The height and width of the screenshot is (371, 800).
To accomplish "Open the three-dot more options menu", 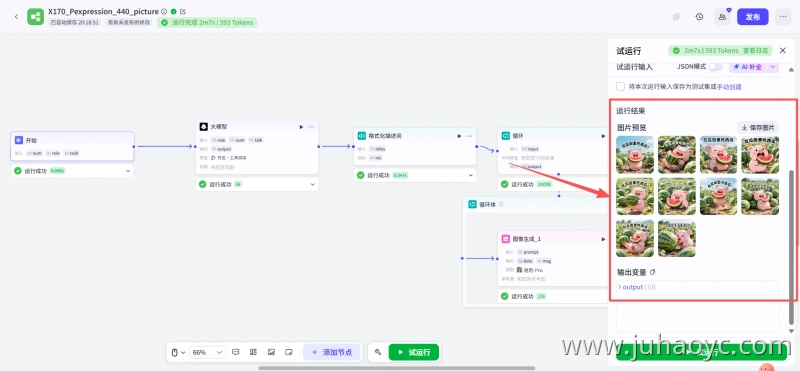I will click(783, 17).
